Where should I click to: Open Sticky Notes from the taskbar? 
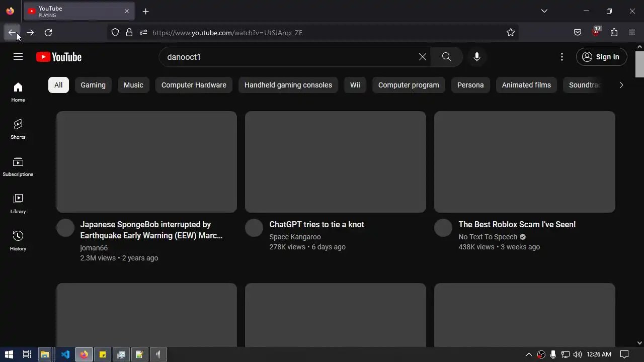click(103, 354)
